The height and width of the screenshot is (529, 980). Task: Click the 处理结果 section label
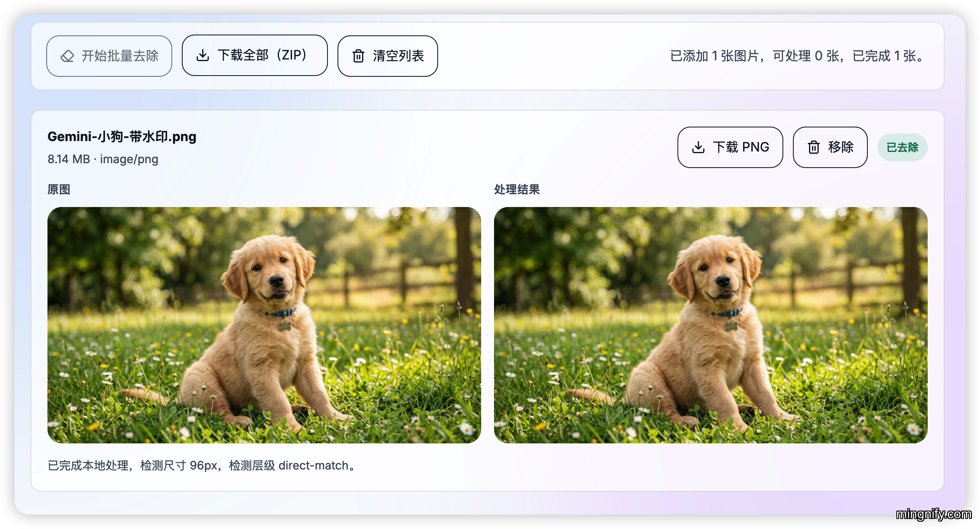(x=517, y=189)
